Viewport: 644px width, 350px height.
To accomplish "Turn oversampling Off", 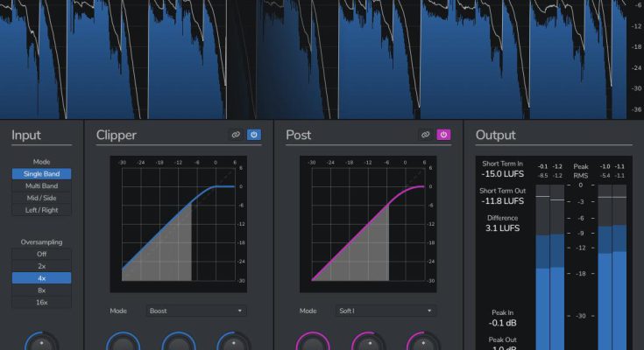I will (41, 254).
